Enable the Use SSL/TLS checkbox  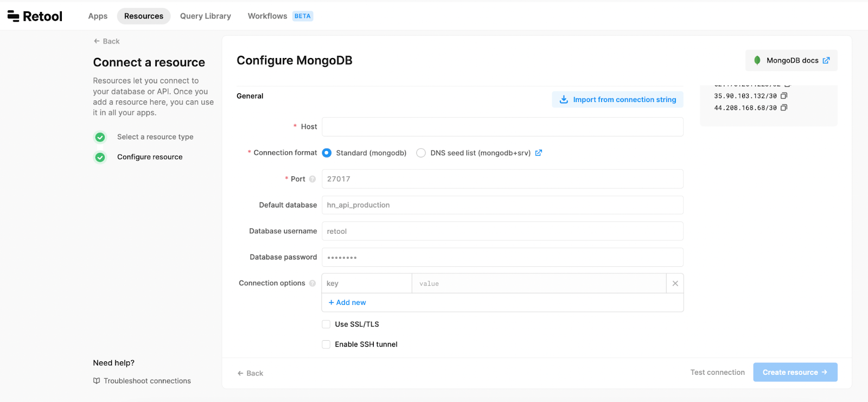tap(326, 324)
